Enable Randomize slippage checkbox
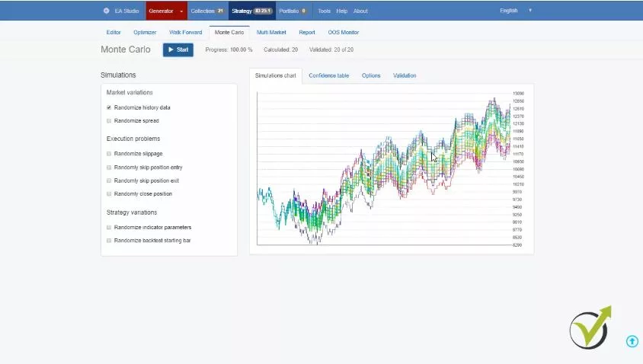 pos(109,154)
